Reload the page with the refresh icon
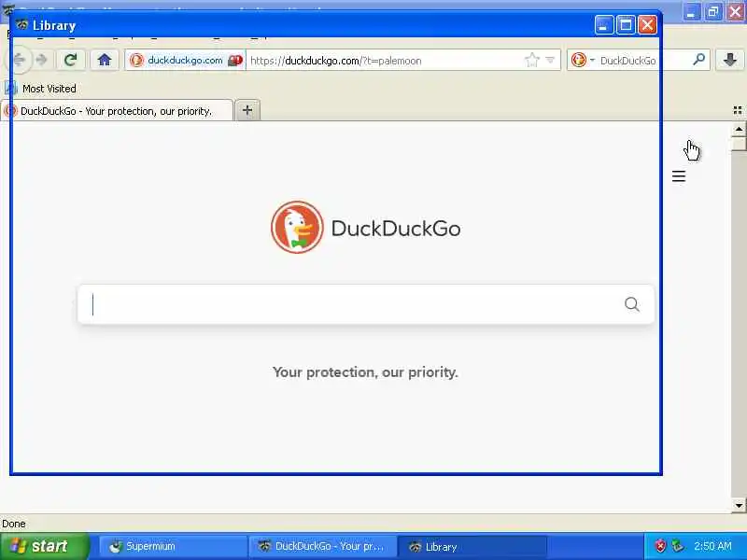 pos(71,60)
